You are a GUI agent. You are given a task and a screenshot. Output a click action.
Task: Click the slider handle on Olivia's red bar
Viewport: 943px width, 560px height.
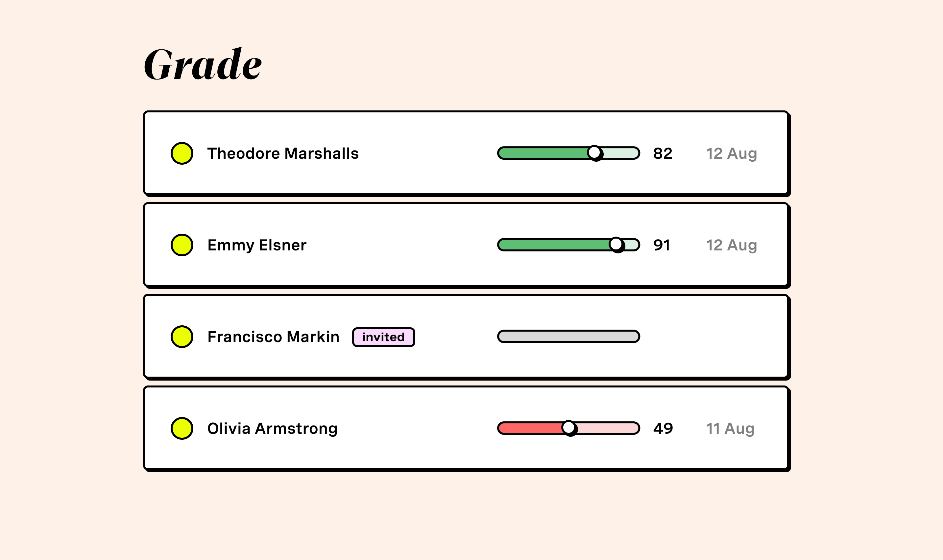[x=568, y=428]
